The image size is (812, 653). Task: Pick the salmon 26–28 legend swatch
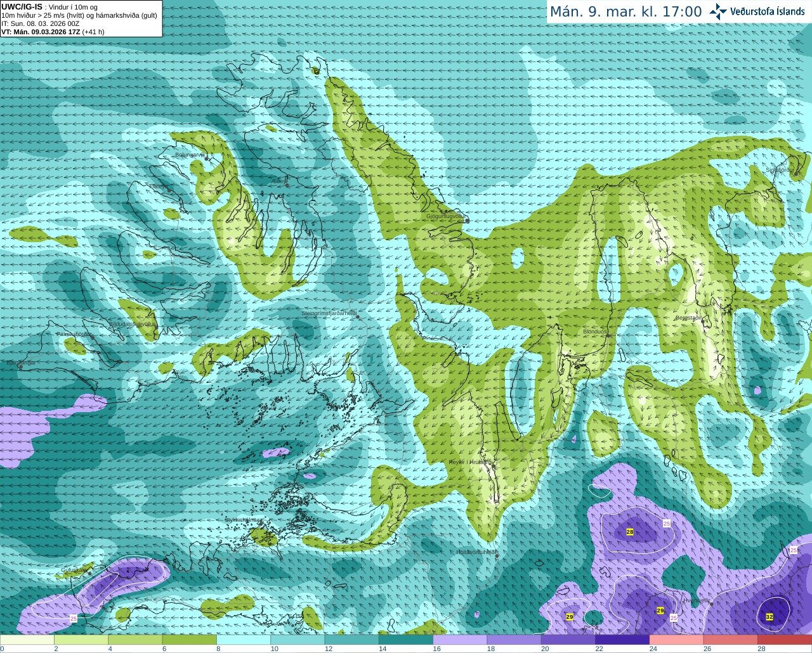(x=731, y=640)
